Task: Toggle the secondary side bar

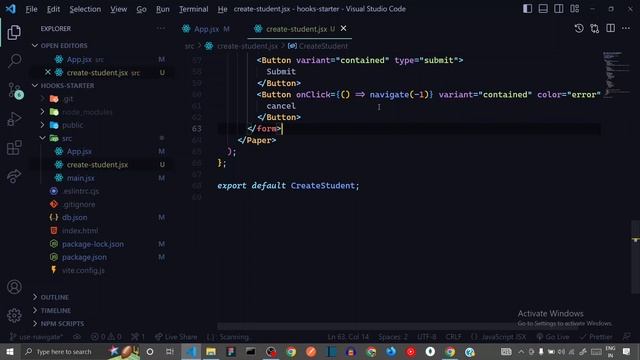Action: coord(559,9)
